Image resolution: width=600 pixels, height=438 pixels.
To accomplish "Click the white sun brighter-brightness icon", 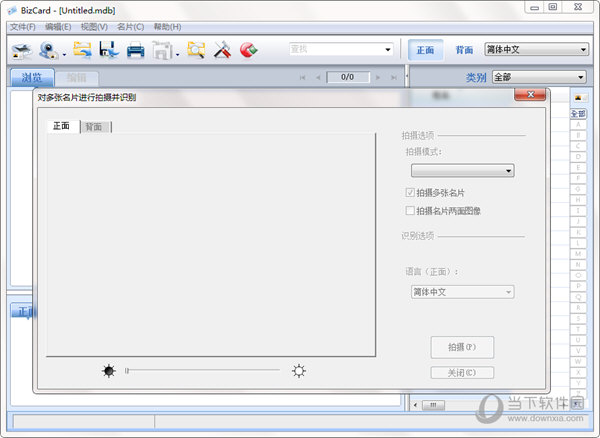I will coord(299,371).
